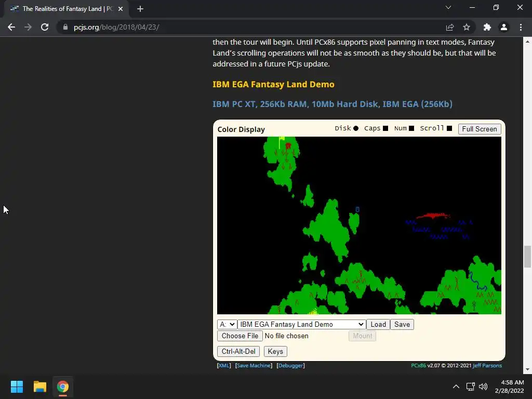This screenshot has width=532, height=399.
Task: Click the No file chosen text
Action: pyautogui.click(x=286, y=336)
